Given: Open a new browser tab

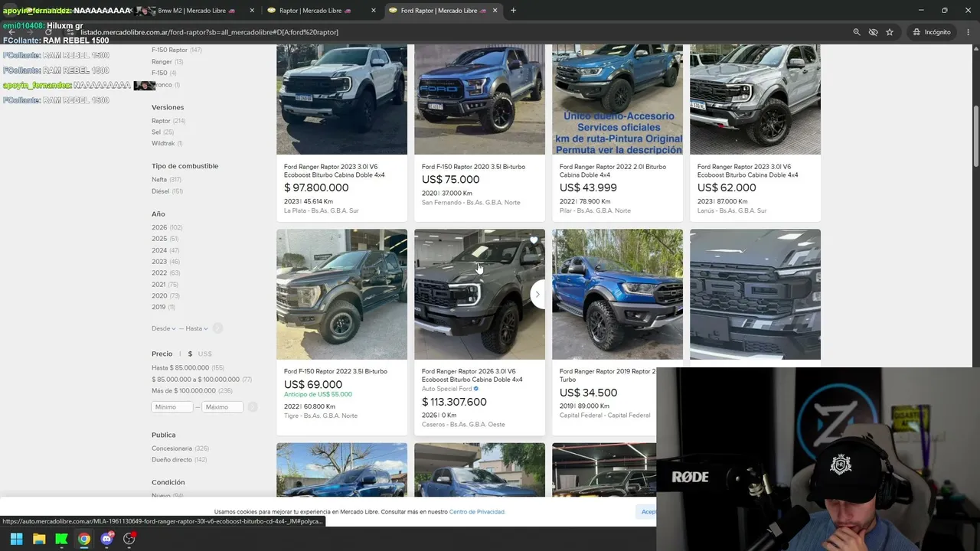Looking at the screenshot, I should tap(513, 11).
